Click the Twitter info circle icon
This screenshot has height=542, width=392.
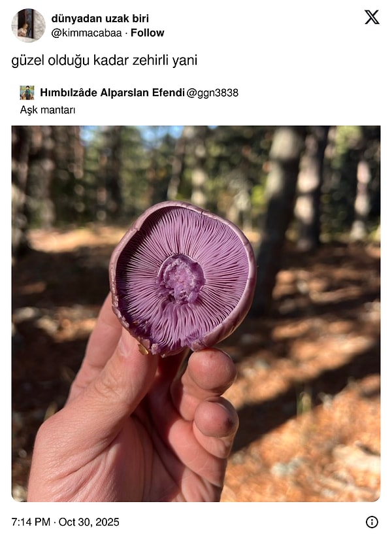(372, 522)
